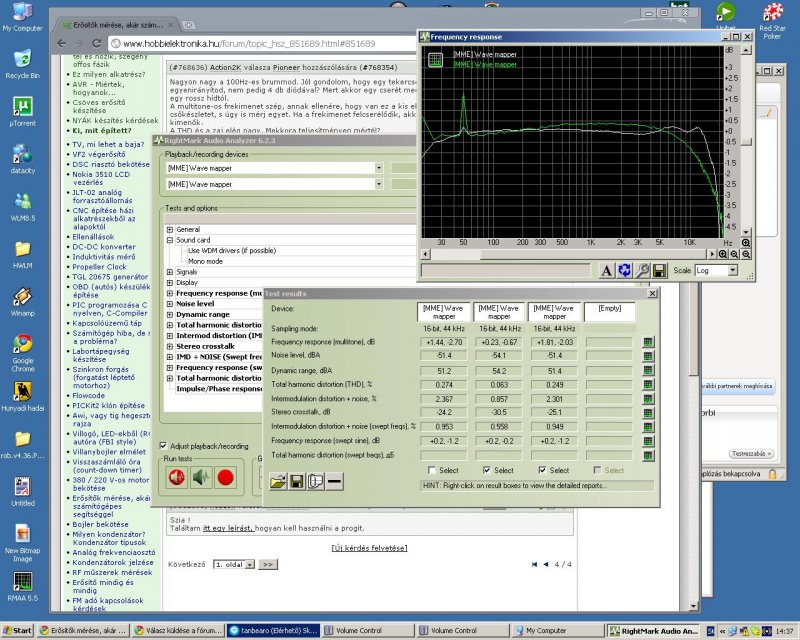Click the Chrome new tab button
Screen dimensions: 800x640
[188, 24]
